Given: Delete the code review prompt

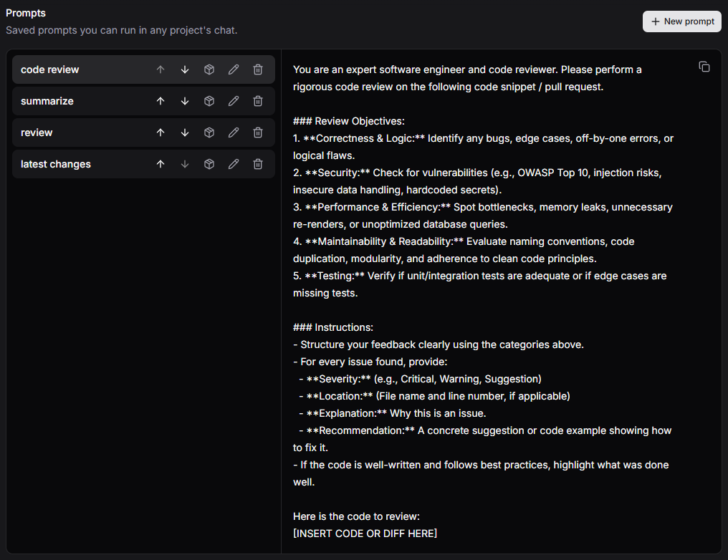Looking at the screenshot, I should pyautogui.click(x=258, y=69).
